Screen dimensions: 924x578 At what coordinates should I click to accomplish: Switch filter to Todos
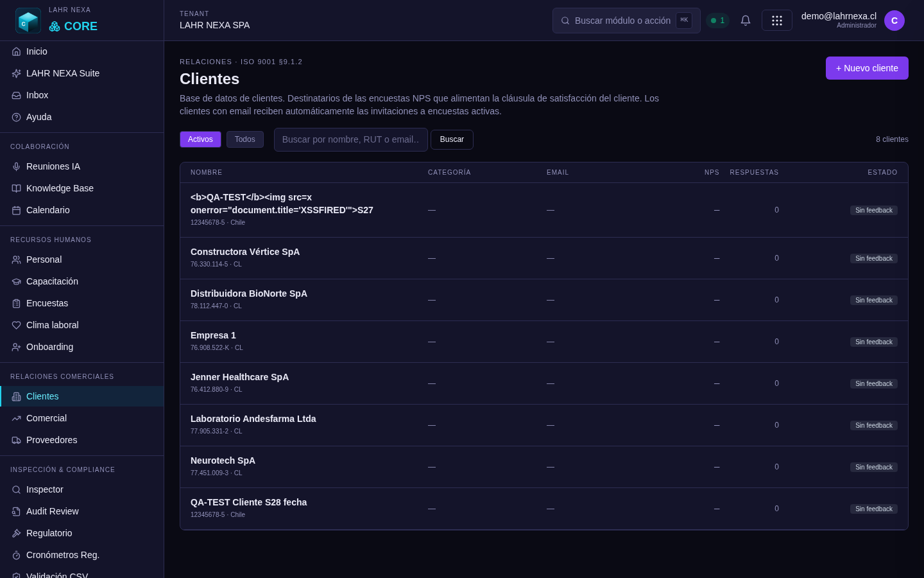(x=245, y=139)
